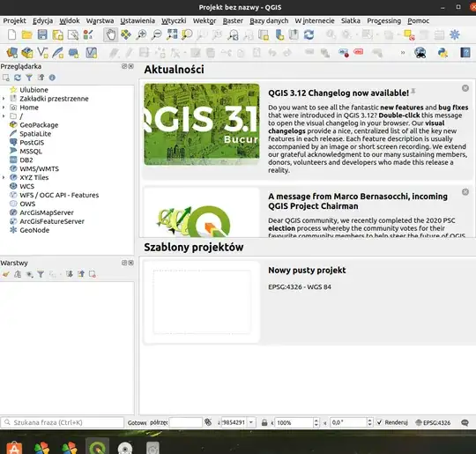476x454 pixels.
Task: Open Data Source Manager icon
Action: pos(11,53)
